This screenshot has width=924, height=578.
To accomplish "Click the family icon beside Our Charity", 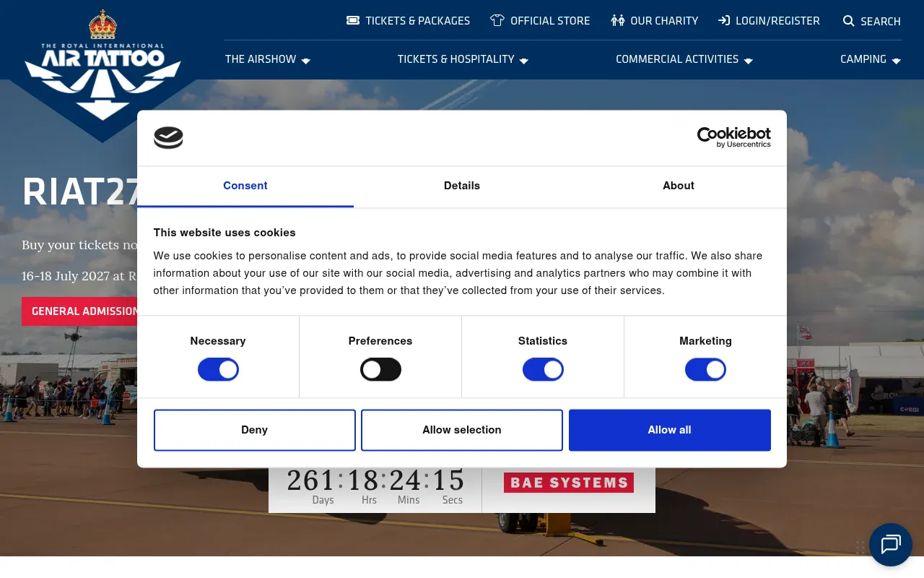I will click(617, 20).
